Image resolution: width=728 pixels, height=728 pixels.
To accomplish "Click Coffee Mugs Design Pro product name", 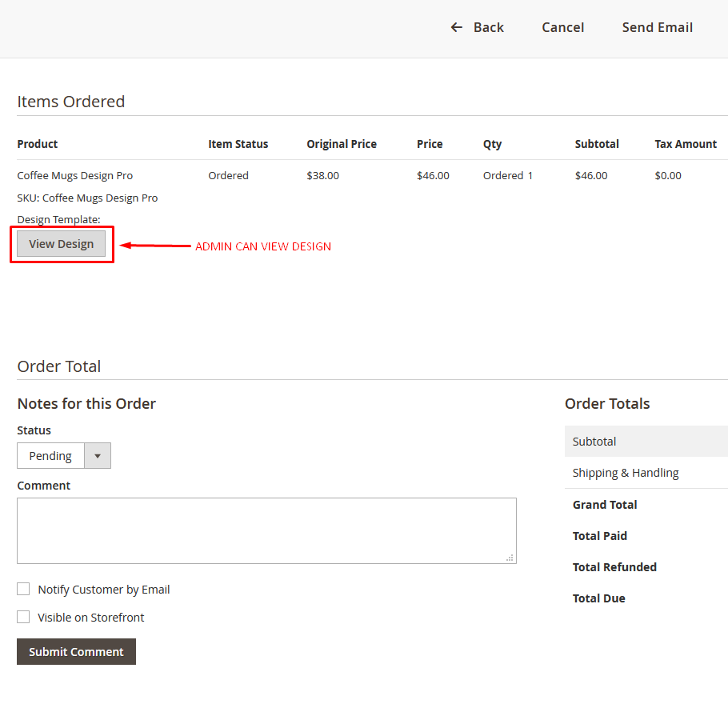I will (x=75, y=175).
